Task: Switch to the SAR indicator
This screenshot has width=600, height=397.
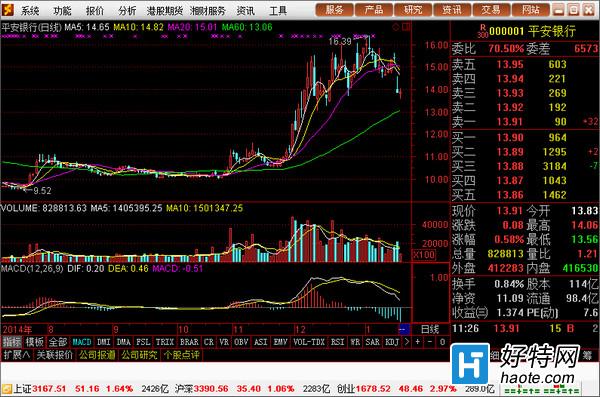Action: [373, 342]
